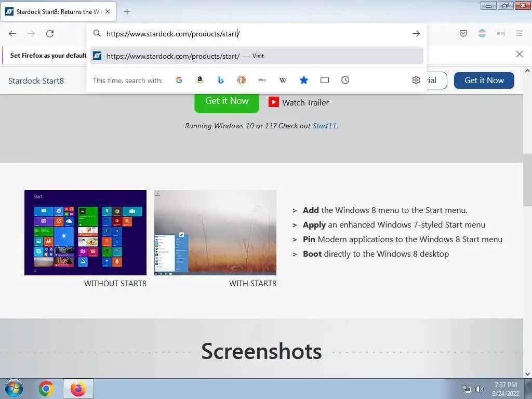Click 'Pin Modern applications' bullet text

click(x=403, y=239)
